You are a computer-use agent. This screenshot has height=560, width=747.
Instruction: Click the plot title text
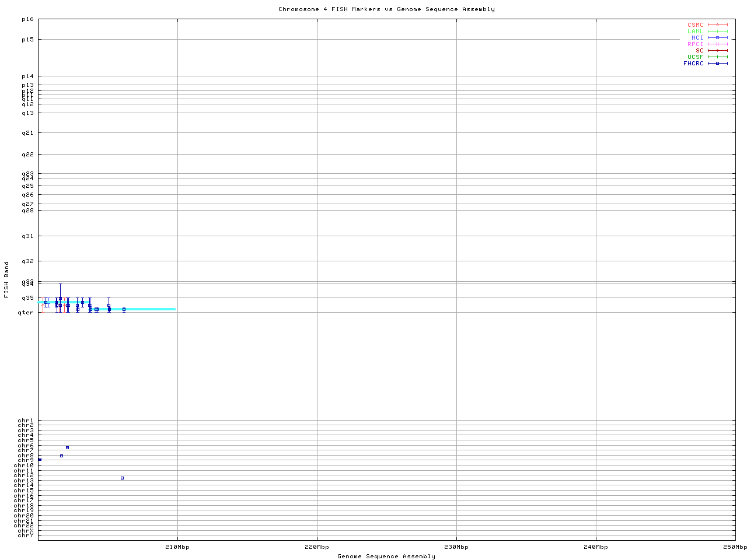coord(386,9)
